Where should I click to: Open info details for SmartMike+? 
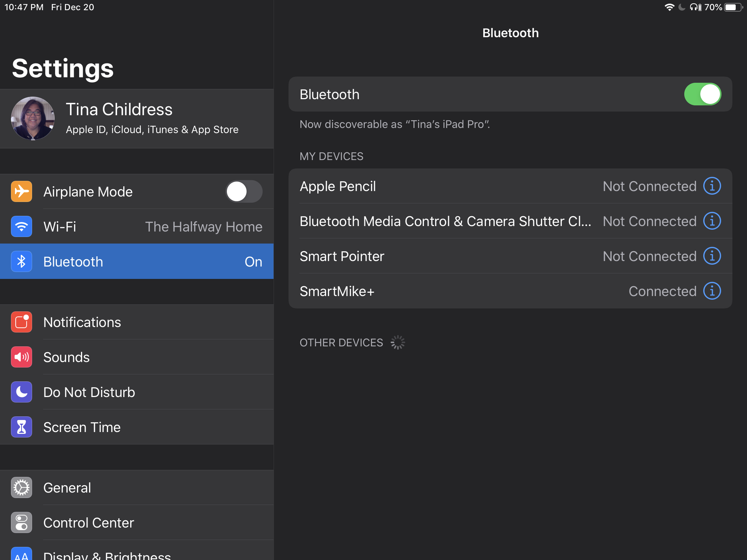712,291
